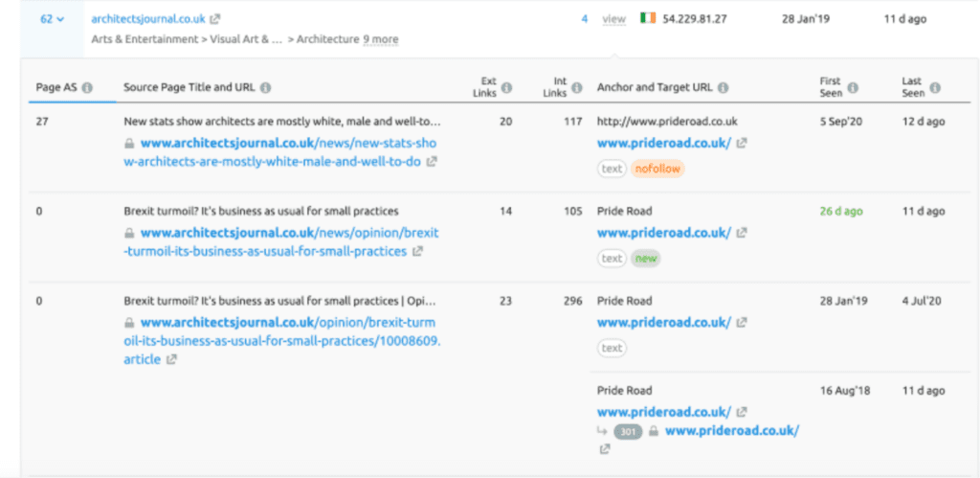Click Last Seen column header
The width and height of the screenshot is (980, 478).
[913, 87]
